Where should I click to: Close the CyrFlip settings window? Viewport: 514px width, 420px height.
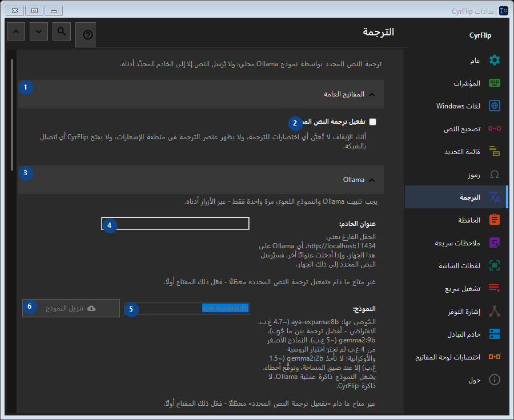[x=15, y=11]
